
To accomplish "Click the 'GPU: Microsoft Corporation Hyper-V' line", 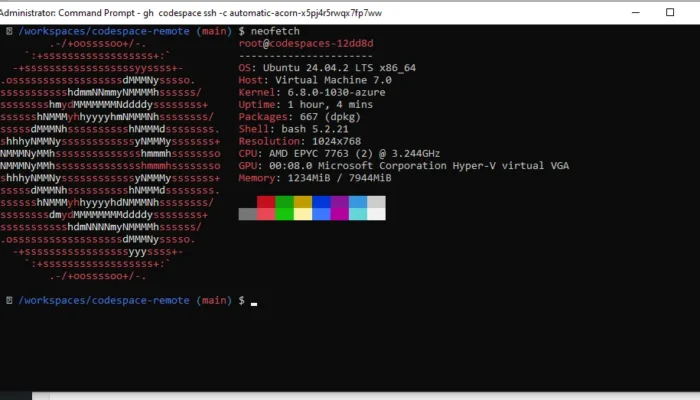I will (x=404, y=166).
